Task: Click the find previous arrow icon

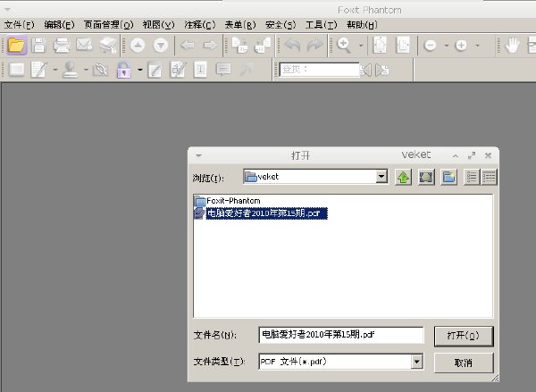Action: coord(366,70)
